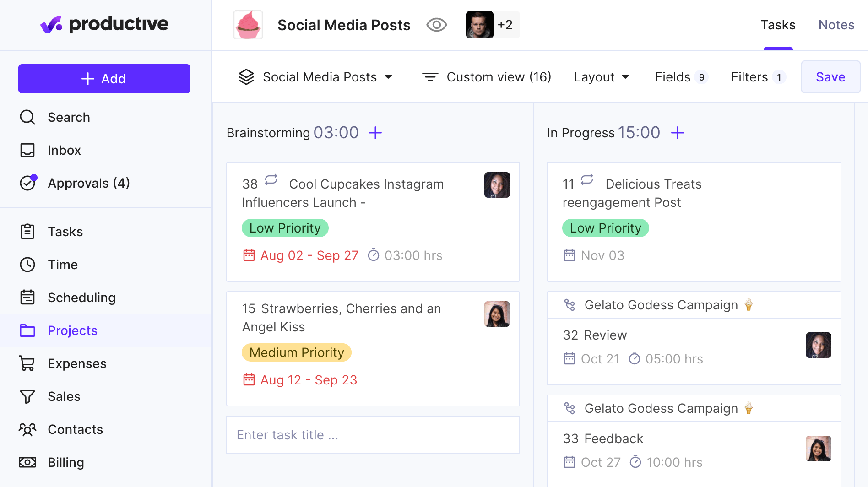Expand the Social Media Posts board dropdown
Image resolution: width=868 pixels, height=487 pixels.
pos(315,77)
